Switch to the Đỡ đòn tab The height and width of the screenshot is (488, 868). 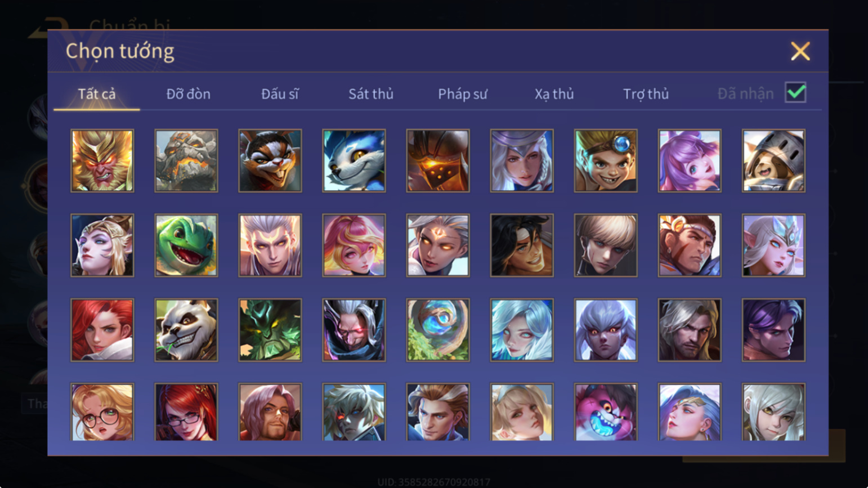[189, 94]
